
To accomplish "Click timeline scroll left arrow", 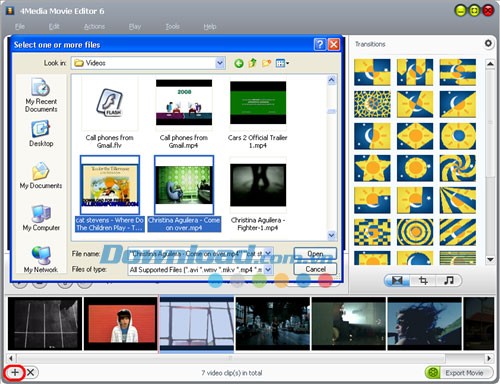I will coord(11,358).
